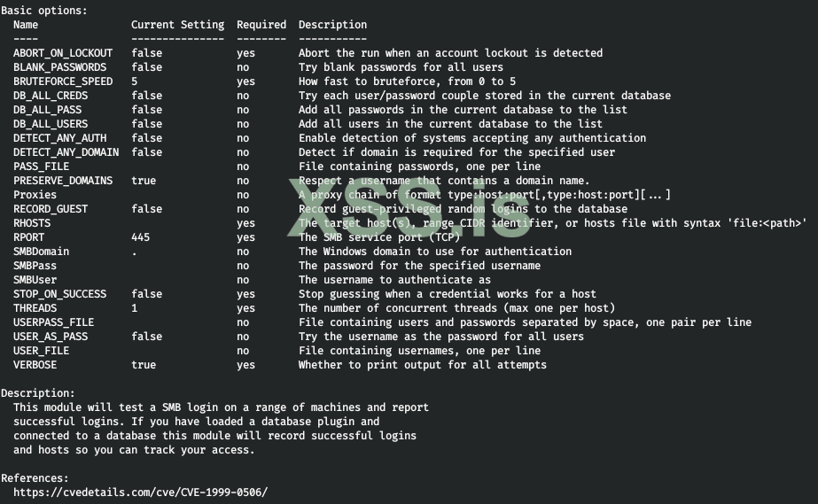Open the cvedetails.com CVE-1999-0506 reference link
Screen dimensions: 818x504
[x=140, y=492]
